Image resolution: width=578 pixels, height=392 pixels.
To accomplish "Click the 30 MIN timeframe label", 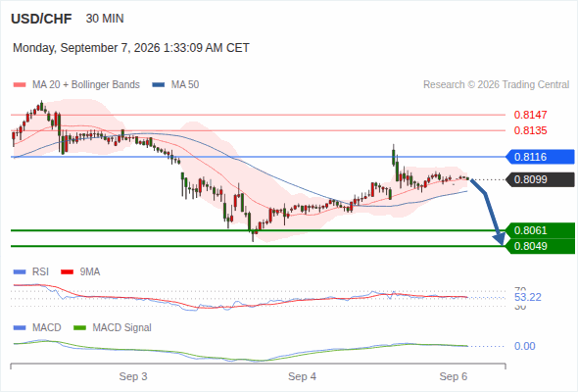I will coord(105,19).
